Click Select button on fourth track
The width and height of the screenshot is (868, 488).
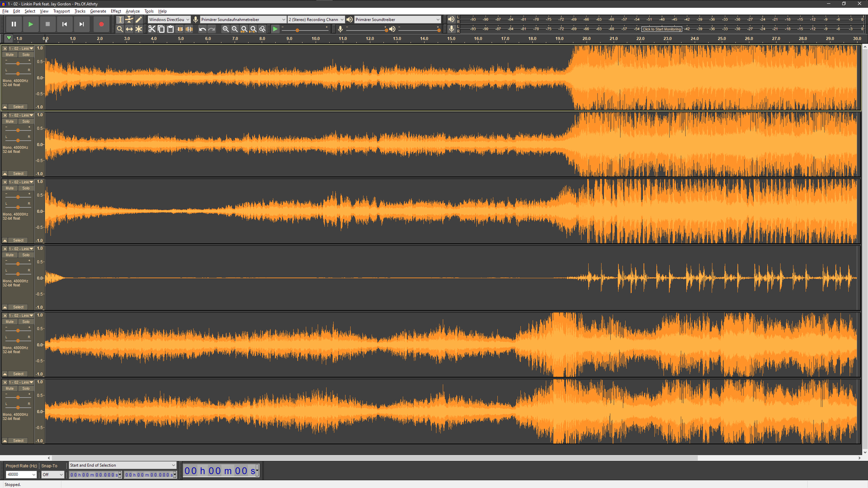(x=18, y=307)
